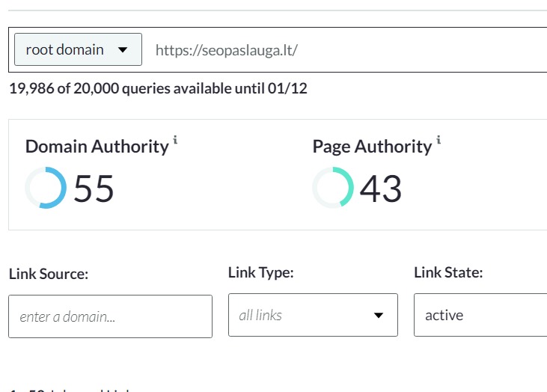Click the 'Link Type:' label

coord(260,273)
